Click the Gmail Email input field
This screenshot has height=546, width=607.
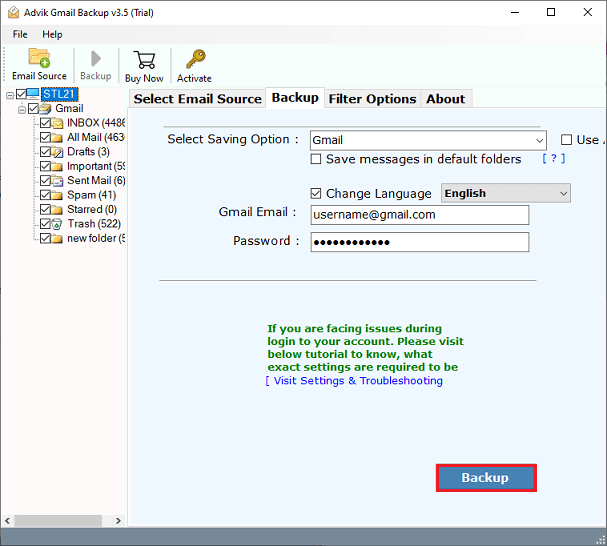(420, 215)
